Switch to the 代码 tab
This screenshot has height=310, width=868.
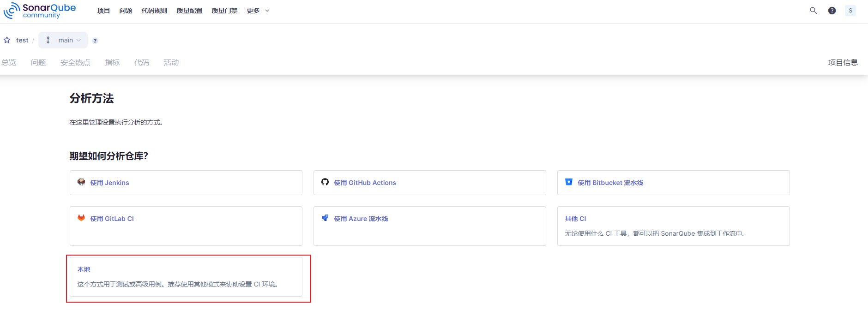[x=142, y=62]
